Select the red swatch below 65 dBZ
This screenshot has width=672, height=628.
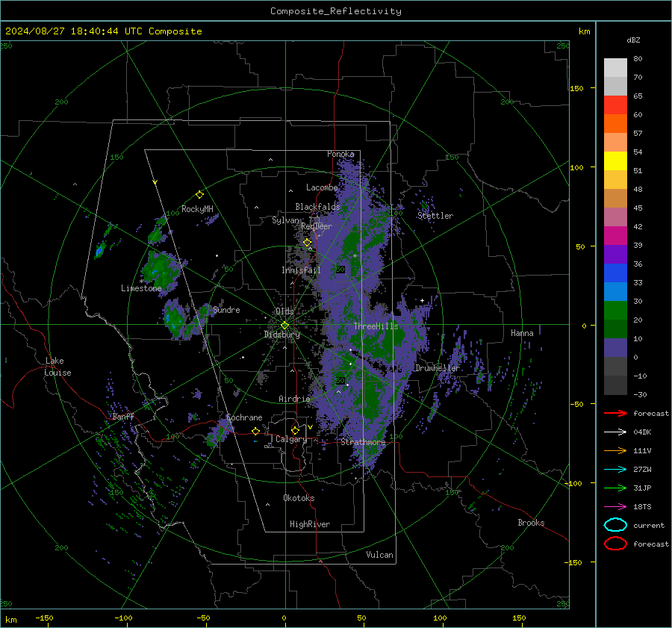615,105
